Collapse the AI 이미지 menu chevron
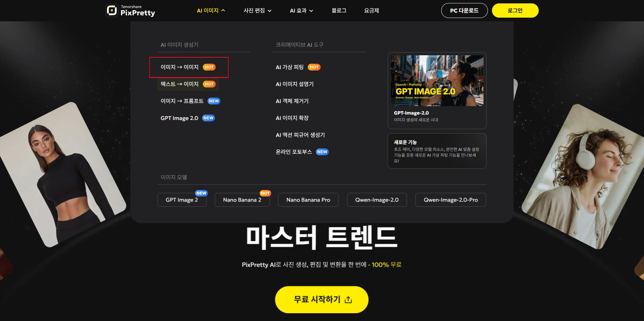The image size is (644, 321). pos(223,11)
